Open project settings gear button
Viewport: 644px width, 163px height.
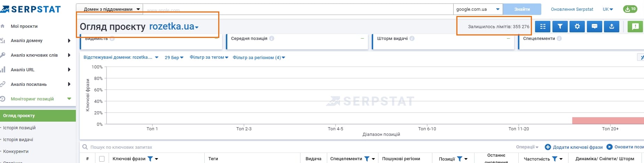click(577, 26)
